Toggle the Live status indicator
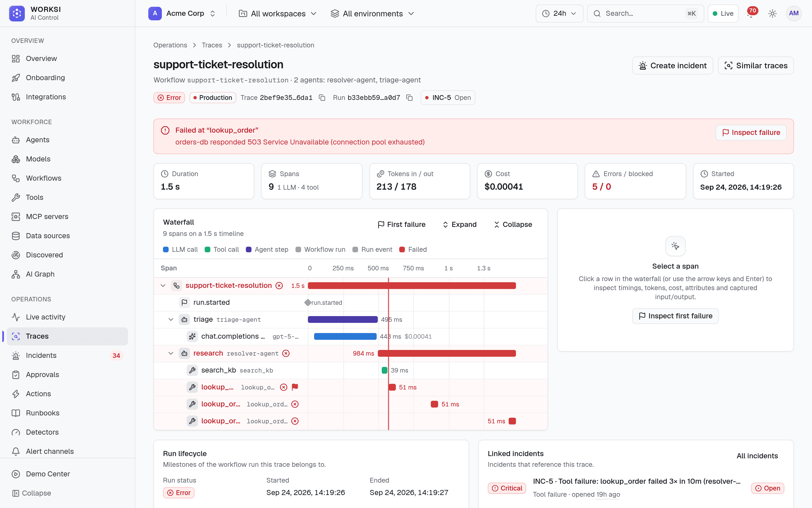This screenshot has width=812, height=508. point(723,14)
